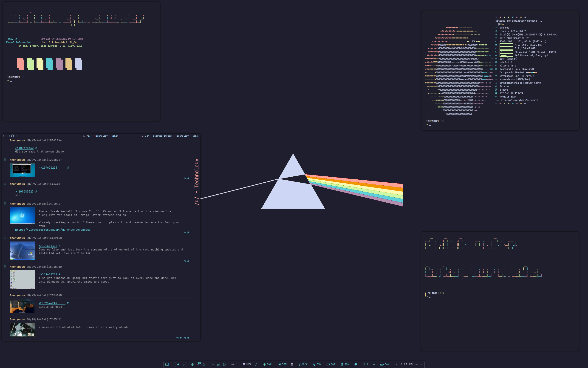
Task: Click 'TMOBILE-89AA' in the fetch terminal
Action: point(508,97)
